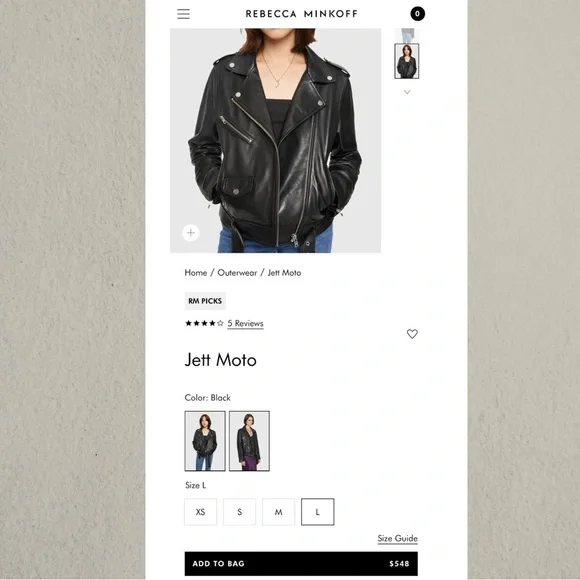
Task: Click the Add to Bag button
Action: click(301, 564)
